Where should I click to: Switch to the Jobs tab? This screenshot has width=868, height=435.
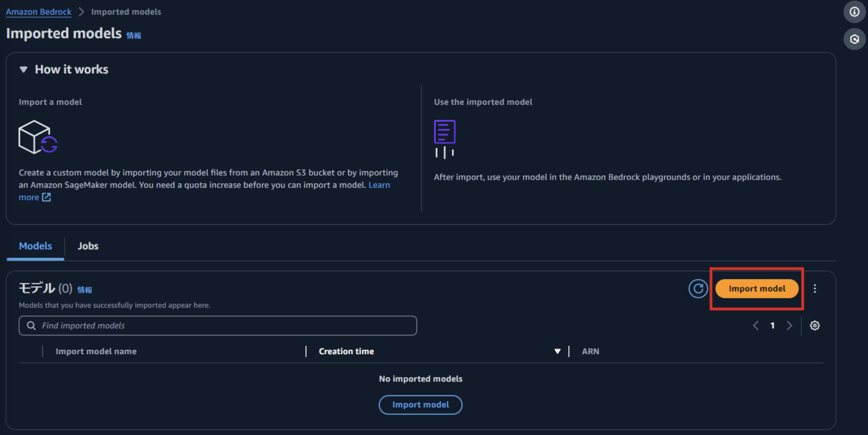coord(88,246)
